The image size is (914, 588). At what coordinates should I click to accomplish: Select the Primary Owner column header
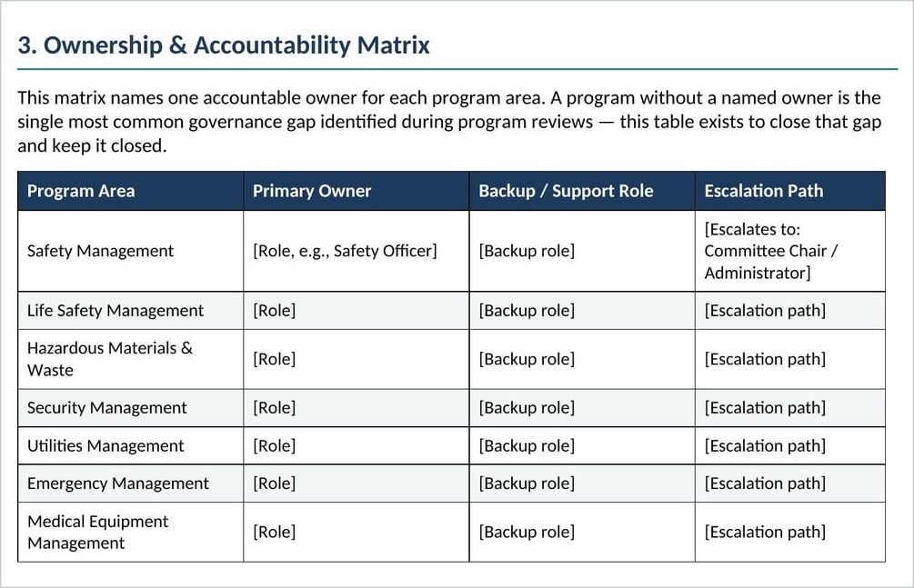tap(312, 191)
